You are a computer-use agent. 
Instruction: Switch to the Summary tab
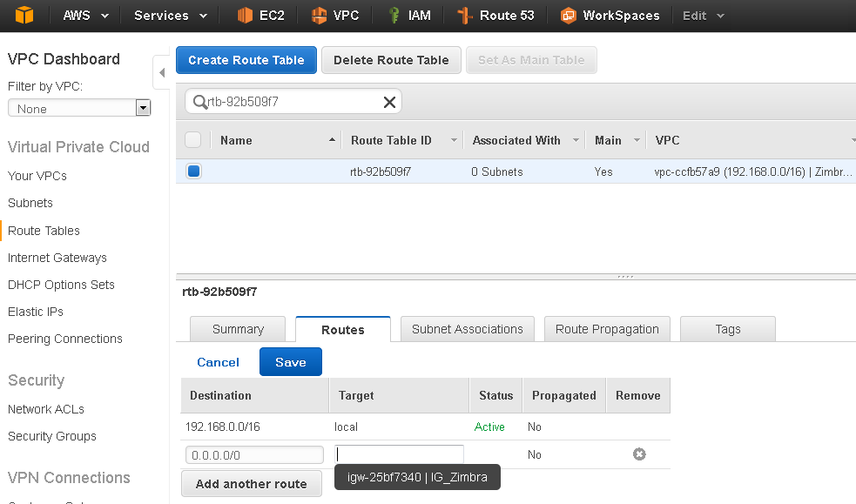coord(238,329)
